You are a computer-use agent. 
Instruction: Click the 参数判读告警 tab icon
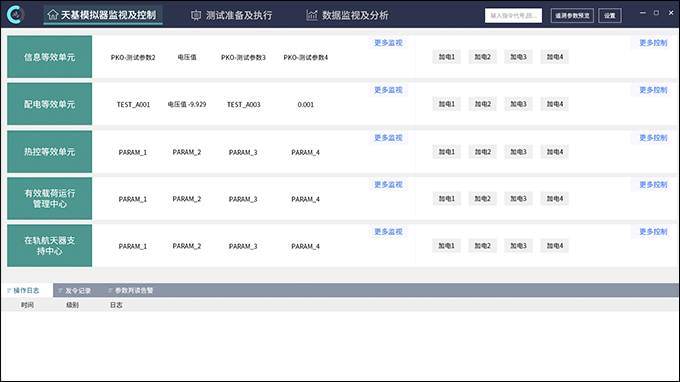click(x=111, y=291)
